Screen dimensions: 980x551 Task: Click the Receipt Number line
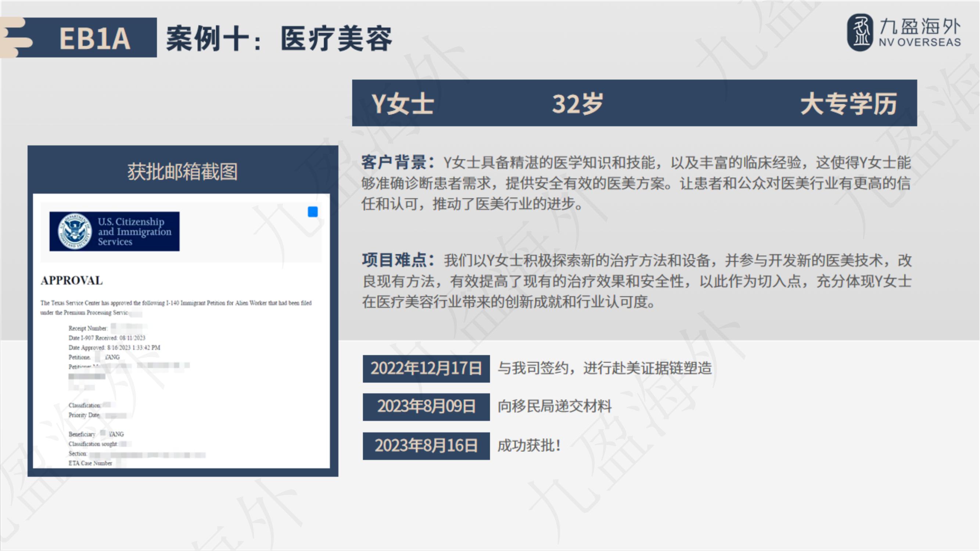click(x=107, y=328)
